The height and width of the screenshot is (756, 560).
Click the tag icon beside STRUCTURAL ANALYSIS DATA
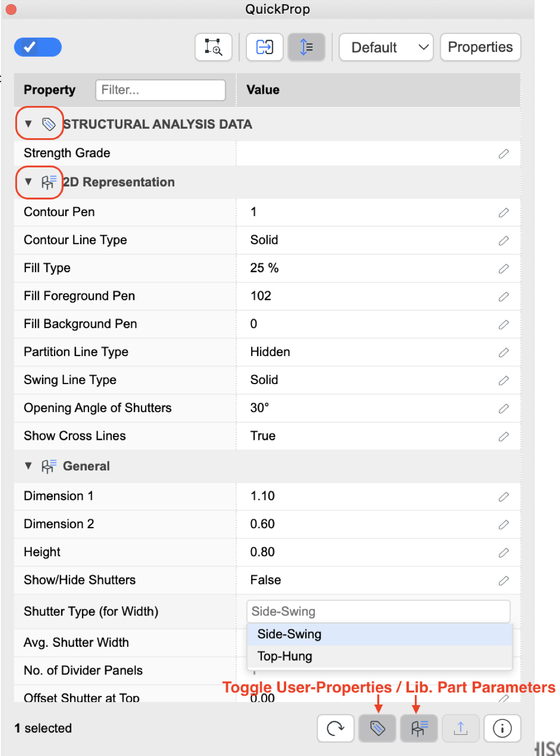(49, 124)
